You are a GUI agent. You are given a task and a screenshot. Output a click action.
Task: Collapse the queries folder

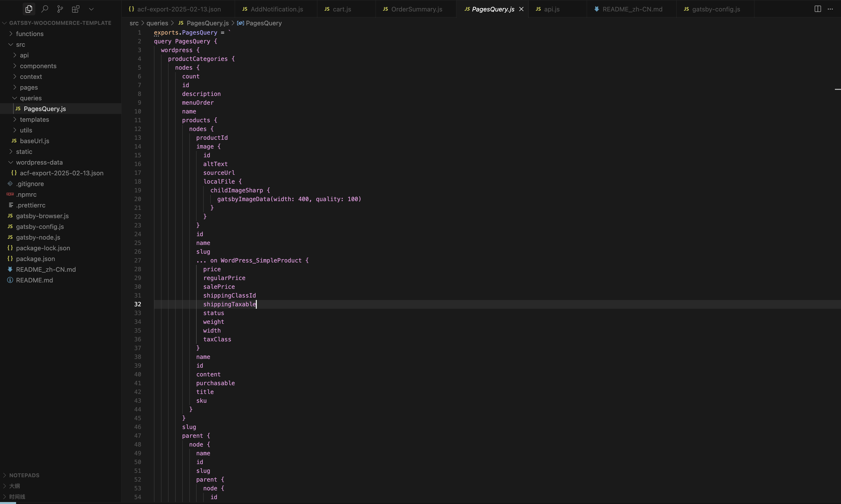point(31,98)
